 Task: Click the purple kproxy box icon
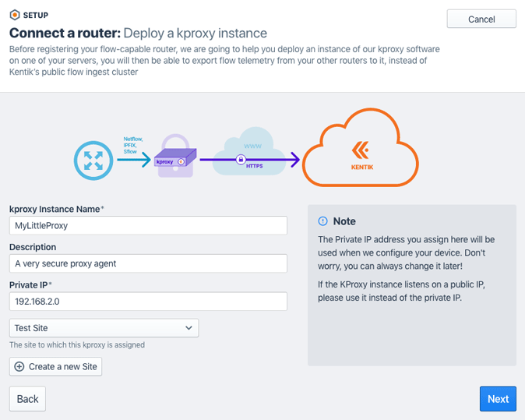[x=177, y=161]
